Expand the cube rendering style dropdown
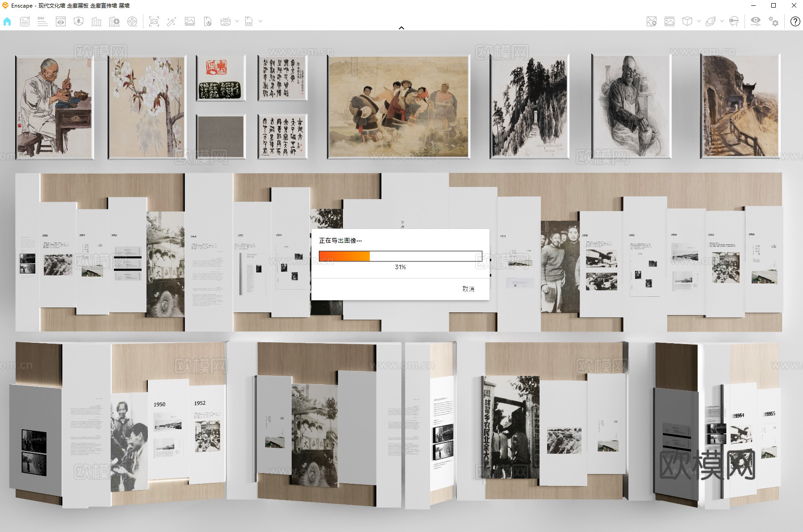The height and width of the screenshot is (532, 803). [699, 21]
